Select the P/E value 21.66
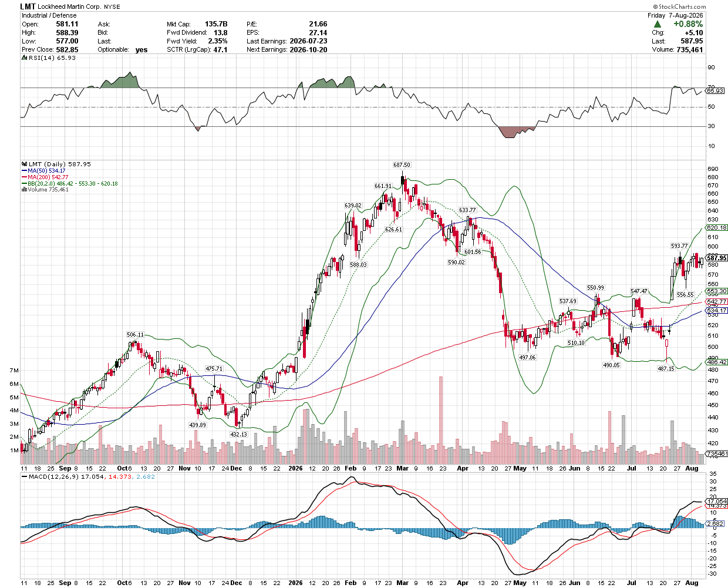Screen dimensions: 728x588 pos(318,24)
